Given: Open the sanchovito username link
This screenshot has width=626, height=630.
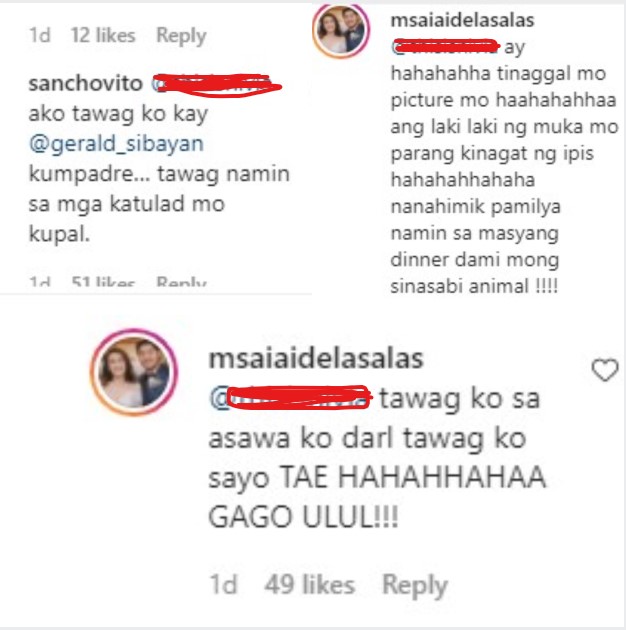Looking at the screenshot, I should pos(85,83).
